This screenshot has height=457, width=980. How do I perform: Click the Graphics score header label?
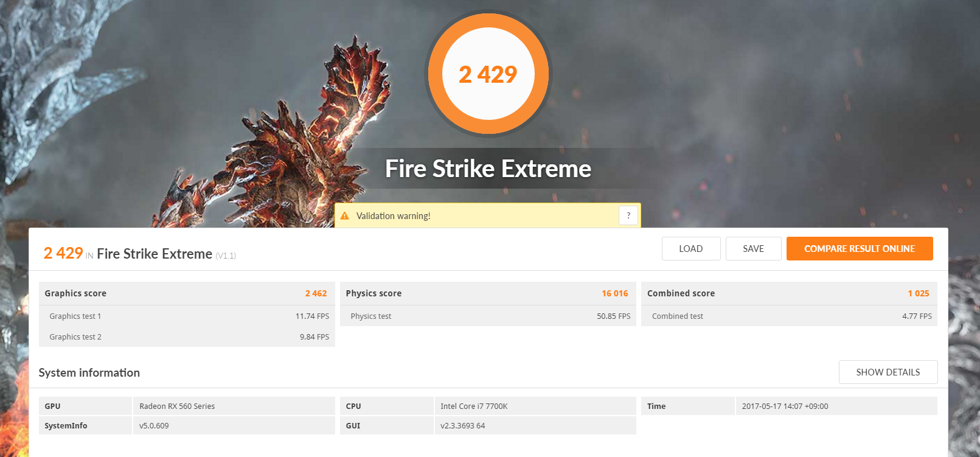[75, 293]
